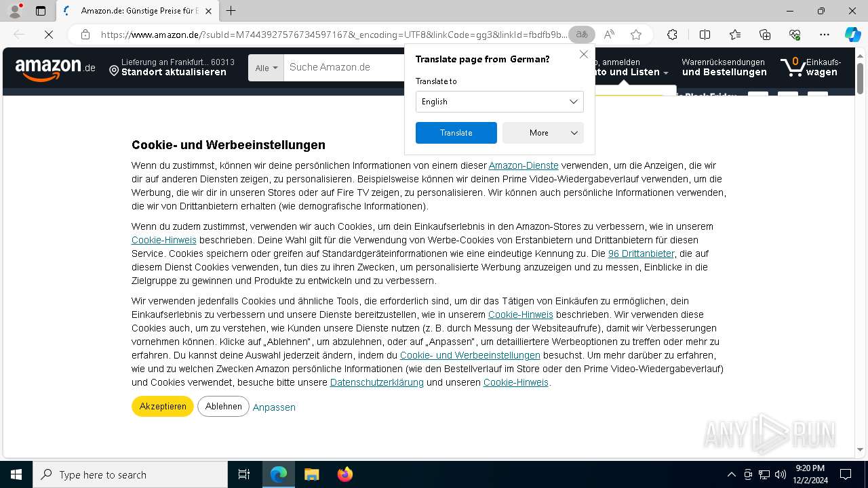Viewport: 868px width, 488px height.
Task: Click the Ablehnen button
Action: click(x=224, y=407)
